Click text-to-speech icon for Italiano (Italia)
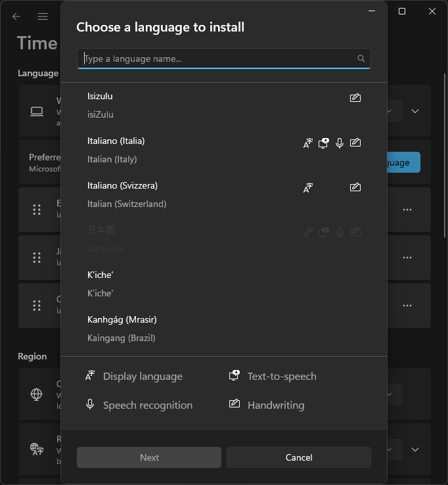The width and height of the screenshot is (448, 485). (x=323, y=143)
